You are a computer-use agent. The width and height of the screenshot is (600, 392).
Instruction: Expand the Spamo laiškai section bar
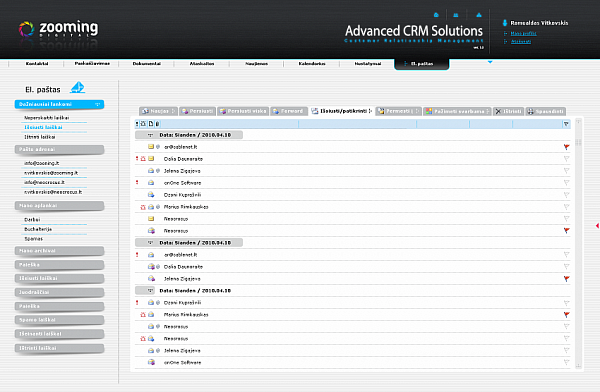click(x=59, y=320)
